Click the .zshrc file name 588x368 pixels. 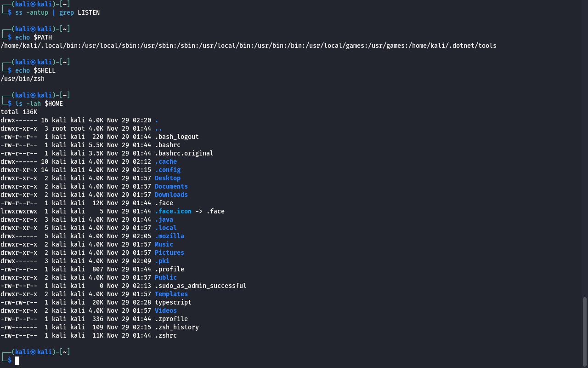[165, 335]
